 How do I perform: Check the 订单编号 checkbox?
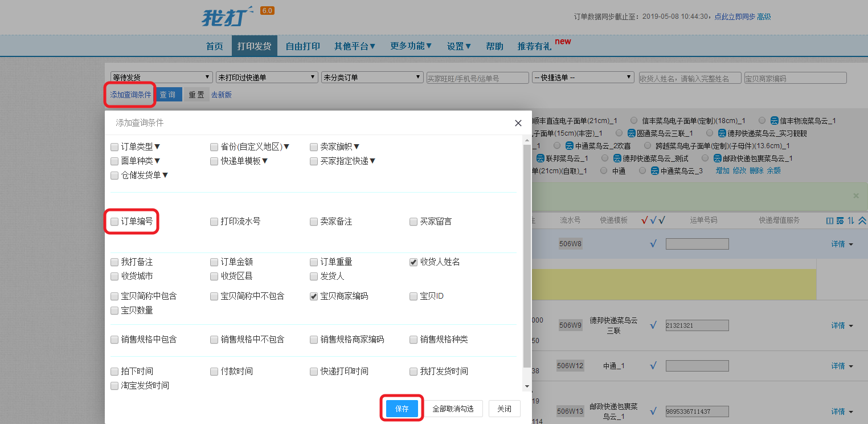point(114,222)
